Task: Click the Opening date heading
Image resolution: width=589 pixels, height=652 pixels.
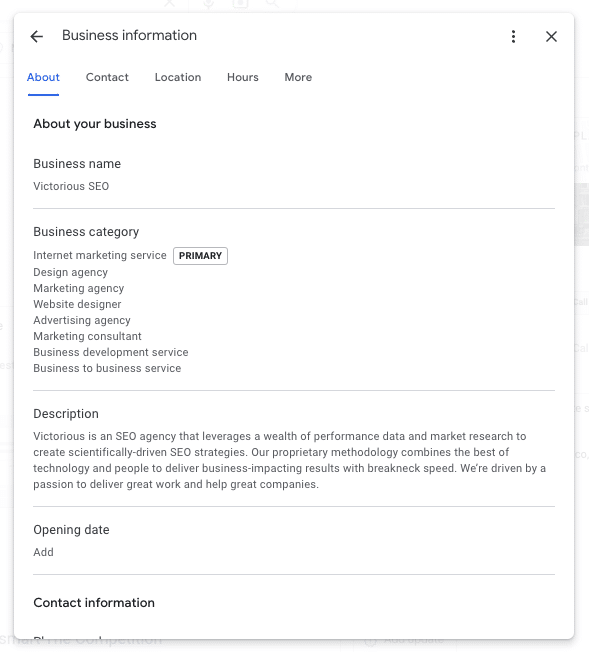Action: 72,530
